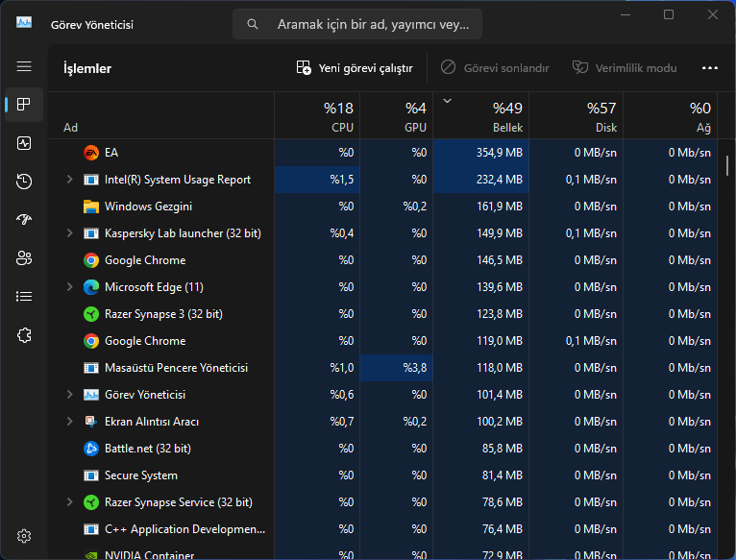
Task: Expand Kaspersky Lab launcher process group
Action: coord(69,233)
